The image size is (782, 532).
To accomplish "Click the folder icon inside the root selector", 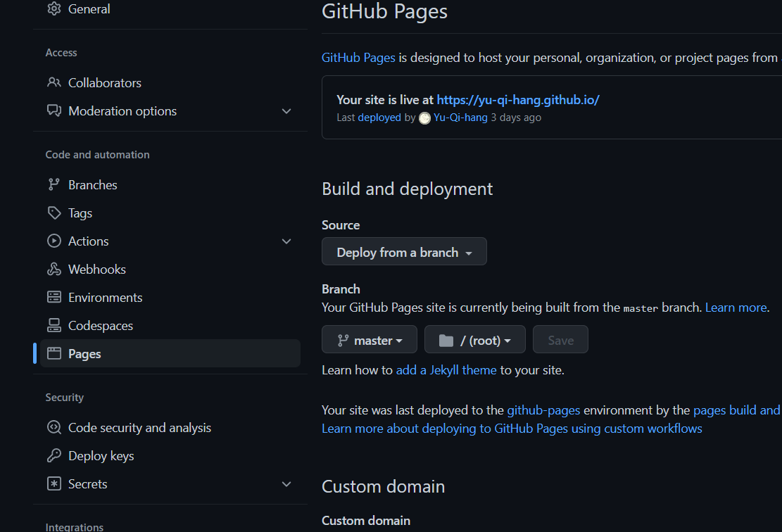I will pos(445,339).
